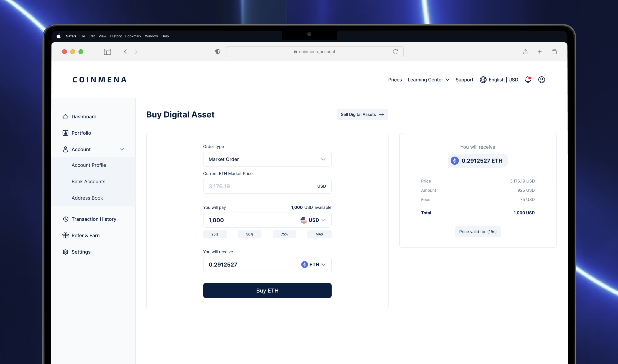Click the 0.2912527 ETH summary text
Screen dimensions: 618x364
click(x=482, y=161)
